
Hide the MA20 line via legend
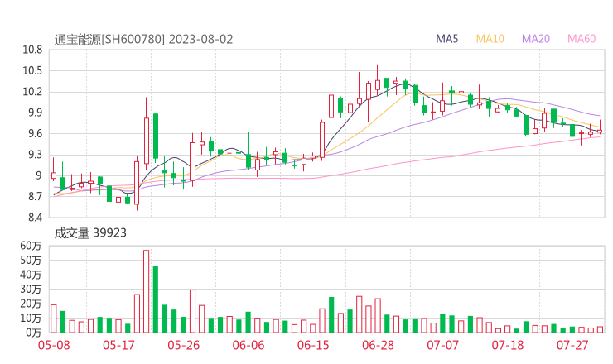[x=536, y=39]
